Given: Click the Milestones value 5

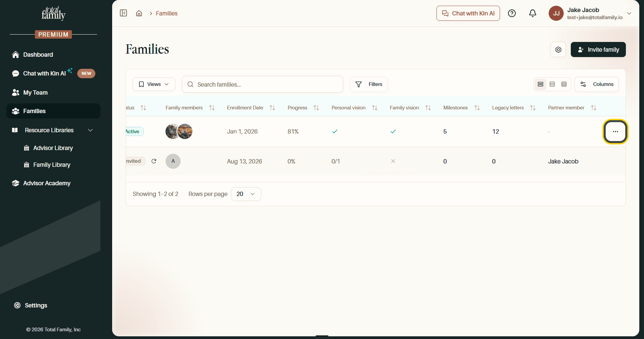Looking at the screenshot, I should click(445, 132).
